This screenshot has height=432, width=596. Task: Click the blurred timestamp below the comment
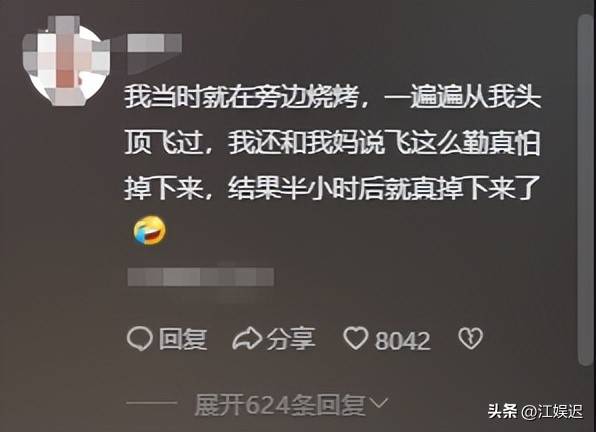201,277
